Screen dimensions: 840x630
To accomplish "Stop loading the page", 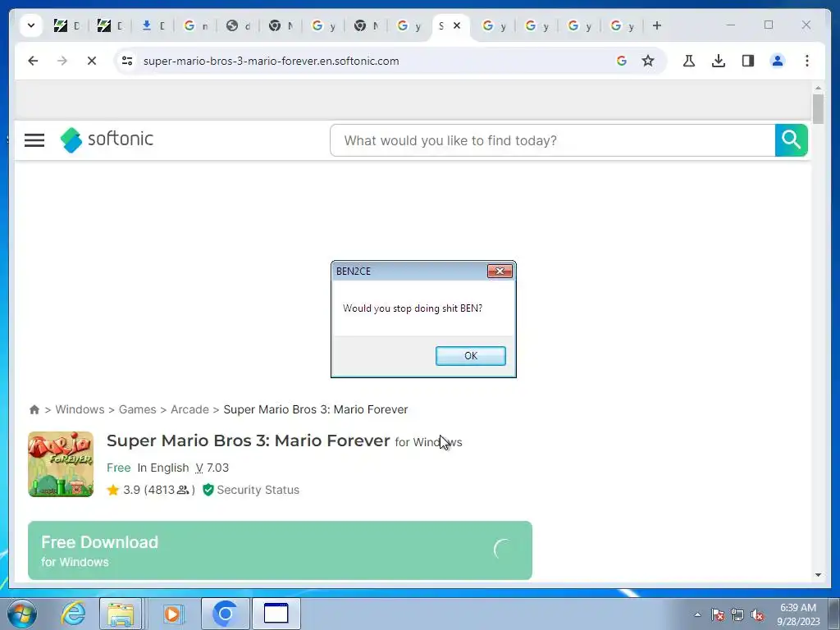I will tap(92, 61).
